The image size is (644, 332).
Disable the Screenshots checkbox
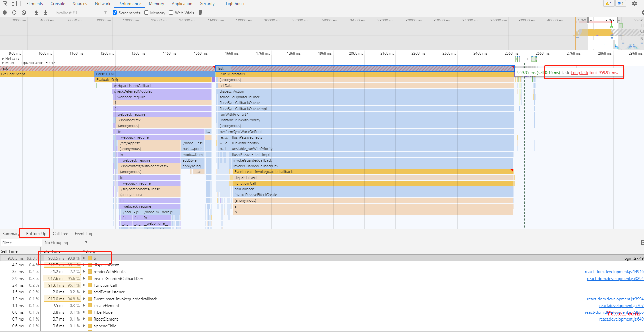[x=115, y=13]
